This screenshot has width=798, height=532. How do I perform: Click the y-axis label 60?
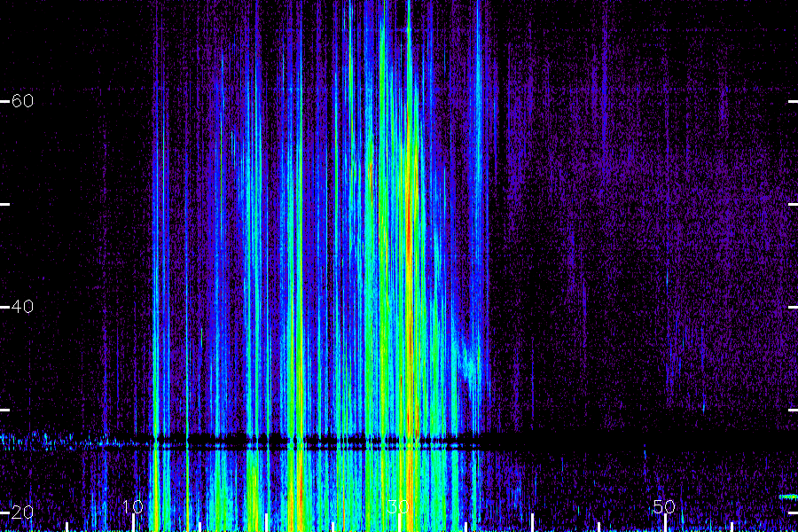click(x=22, y=101)
